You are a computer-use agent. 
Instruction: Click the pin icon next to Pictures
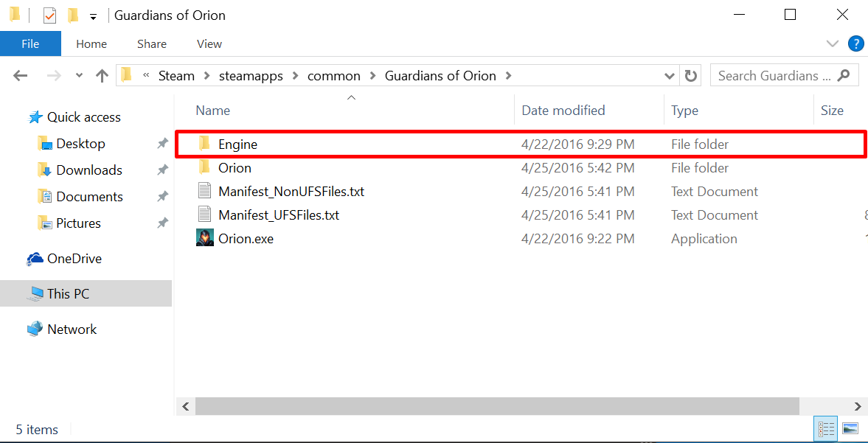click(162, 223)
